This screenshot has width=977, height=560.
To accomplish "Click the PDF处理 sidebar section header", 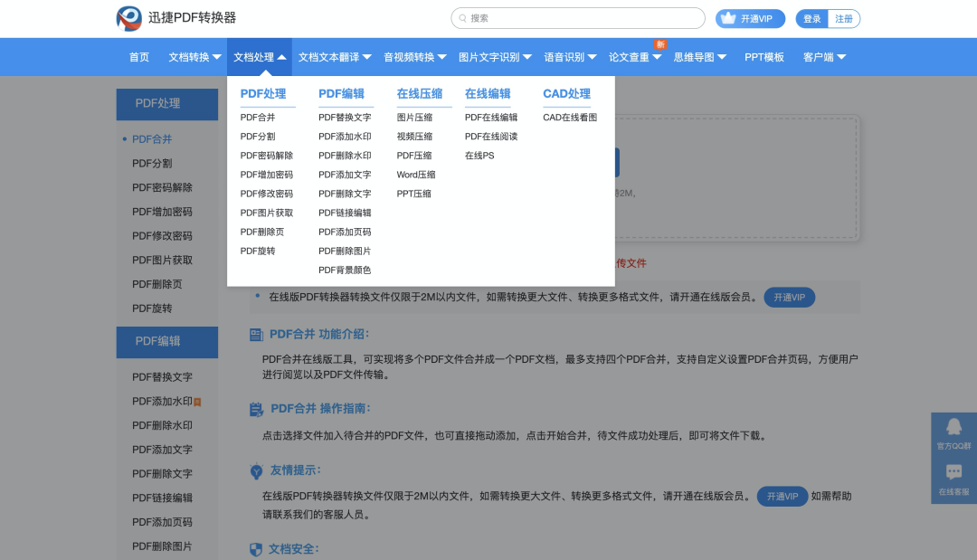I will [167, 104].
